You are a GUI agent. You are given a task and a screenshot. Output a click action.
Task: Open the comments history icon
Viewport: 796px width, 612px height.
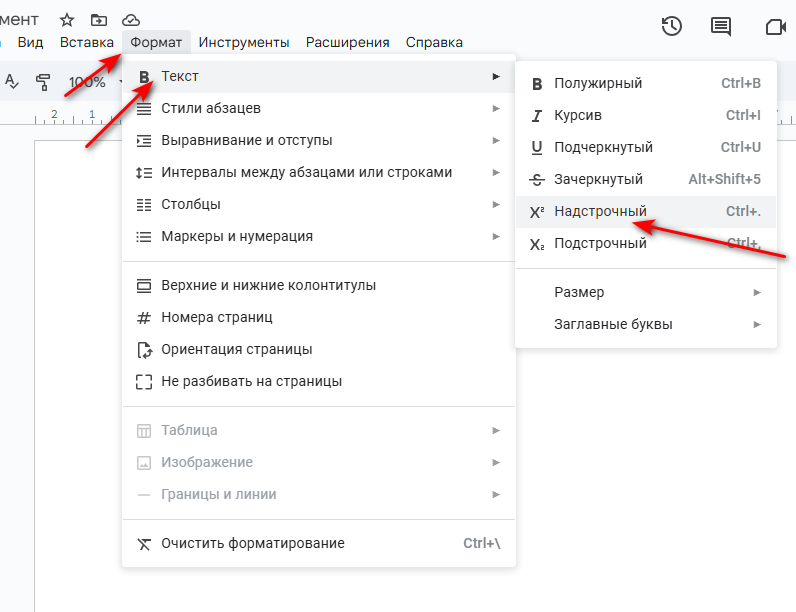pyautogui.click(x=721, y=26)
